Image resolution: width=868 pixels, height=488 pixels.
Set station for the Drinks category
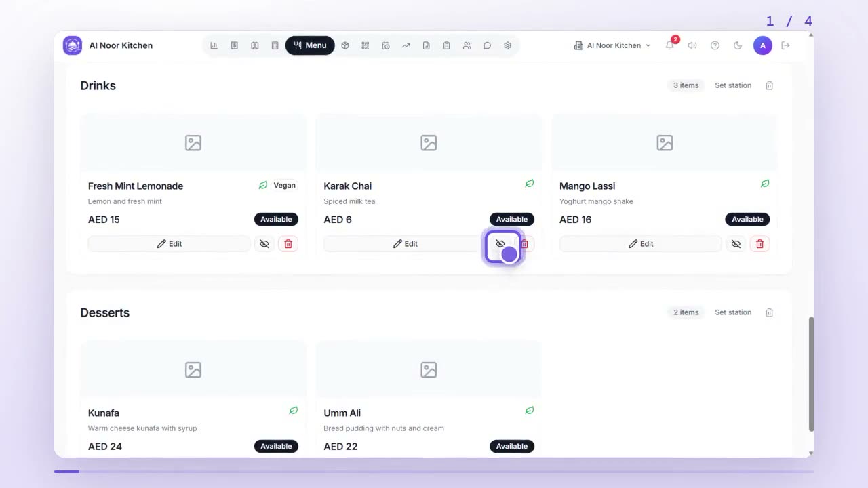tap(733, 85)
